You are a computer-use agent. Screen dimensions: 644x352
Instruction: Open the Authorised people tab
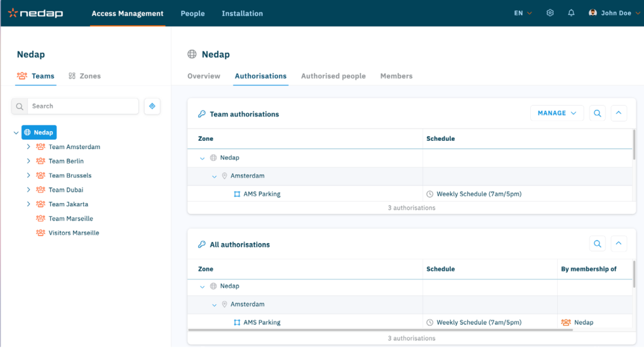333,76
